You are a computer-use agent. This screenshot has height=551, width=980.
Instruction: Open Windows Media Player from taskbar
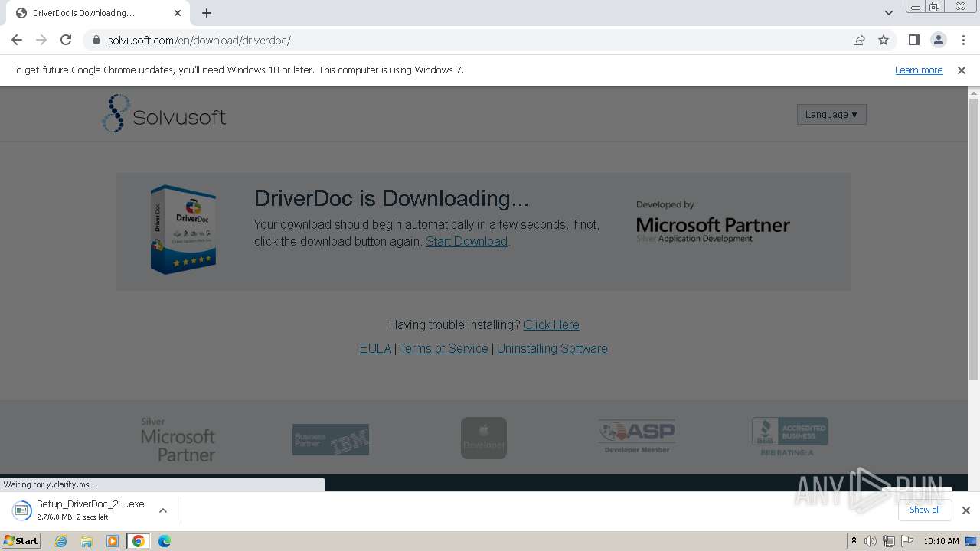[x=113, y=541]
